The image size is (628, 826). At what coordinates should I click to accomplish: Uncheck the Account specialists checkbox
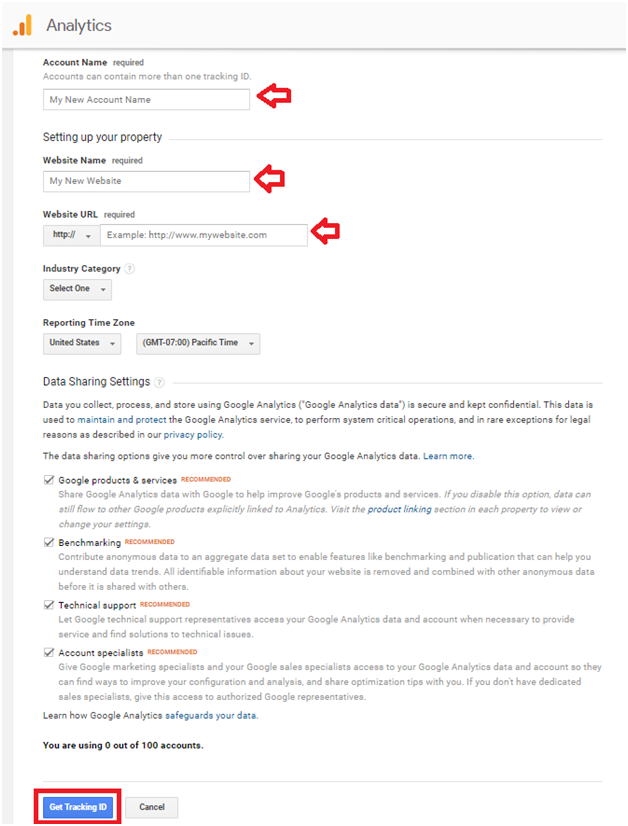click(x=49, y=652)
